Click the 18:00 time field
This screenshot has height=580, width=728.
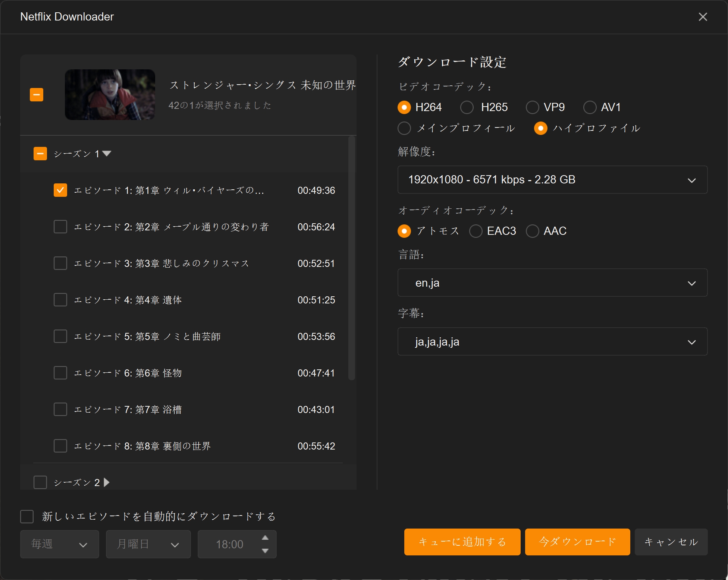(x=230, y=544)
